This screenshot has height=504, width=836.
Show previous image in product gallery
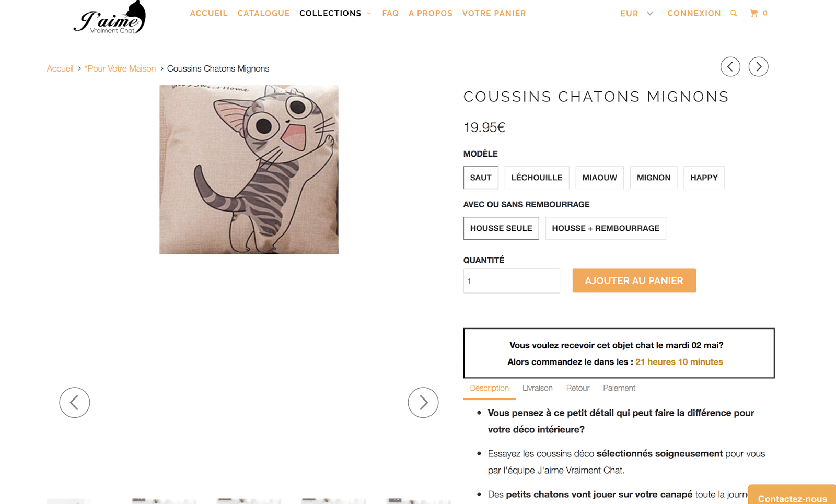pyautogui.click(x=75, y=402)
